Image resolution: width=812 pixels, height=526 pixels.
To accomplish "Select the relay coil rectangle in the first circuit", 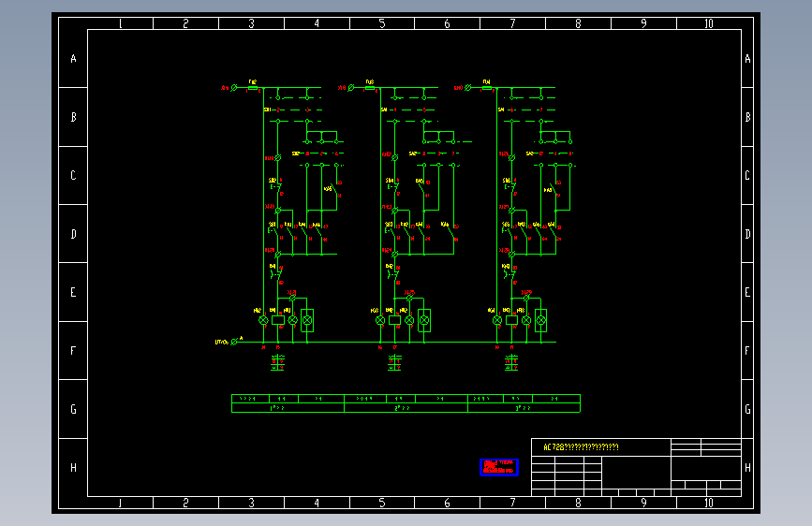I will (x=278, y=320).
